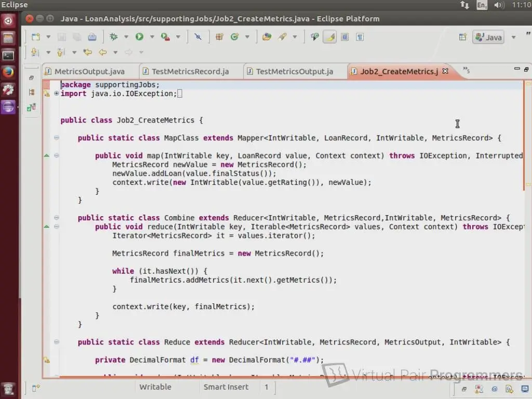532x399 pixels.
Task: Open the Back history dropdown arrow
Action: point(115,52)
